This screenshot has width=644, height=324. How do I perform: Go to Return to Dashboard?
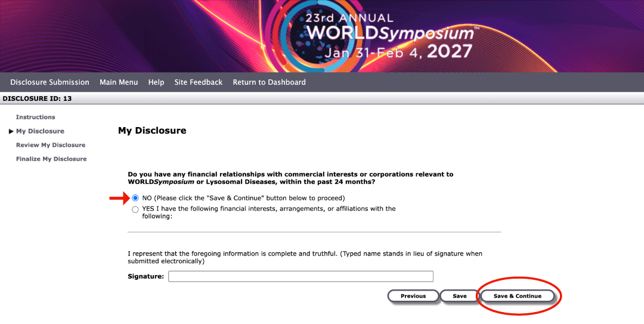[269, 82]
